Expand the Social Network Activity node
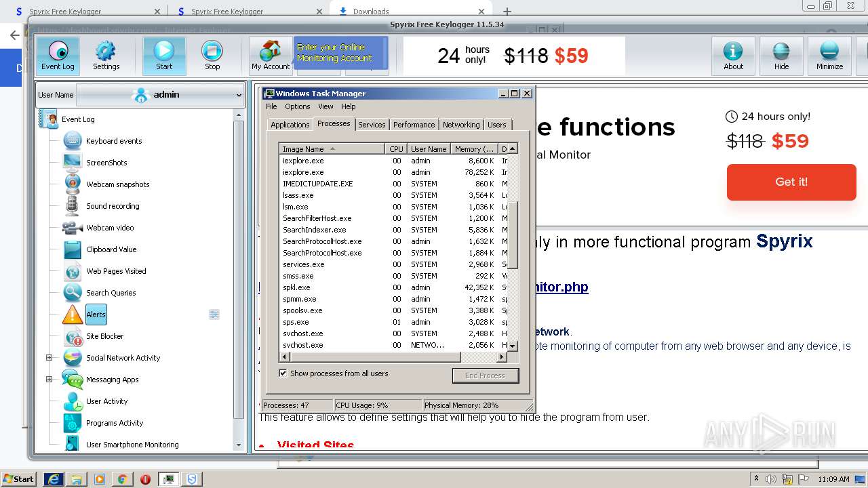Image resolution: width=868 pixels, height=488 pixels. pos(49,358)
